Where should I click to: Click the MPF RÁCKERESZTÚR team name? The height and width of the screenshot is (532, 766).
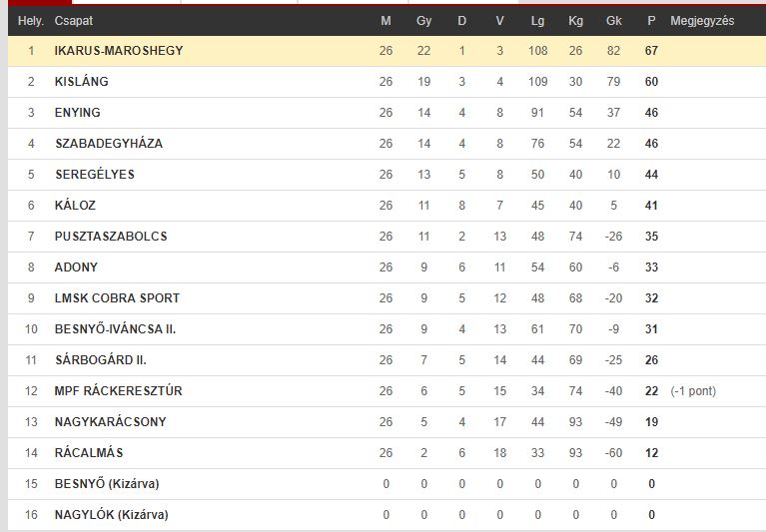coord(118,391)
